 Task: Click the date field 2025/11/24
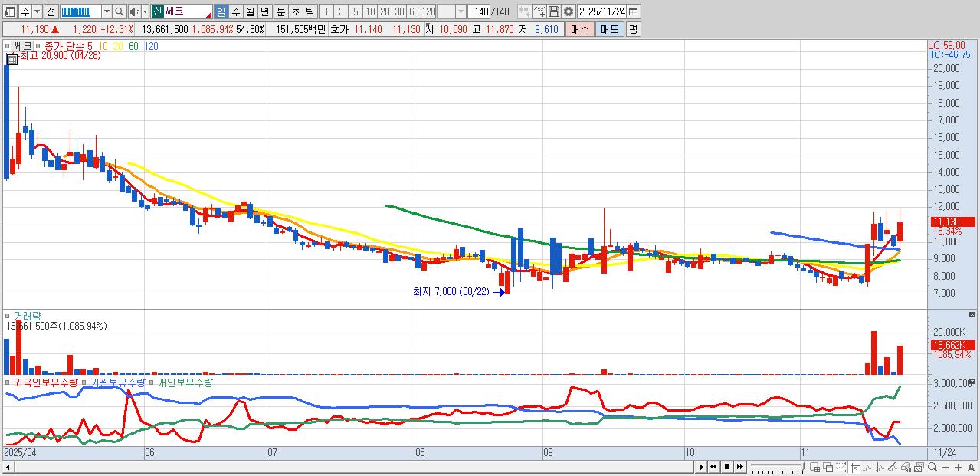tap(601, 11)
